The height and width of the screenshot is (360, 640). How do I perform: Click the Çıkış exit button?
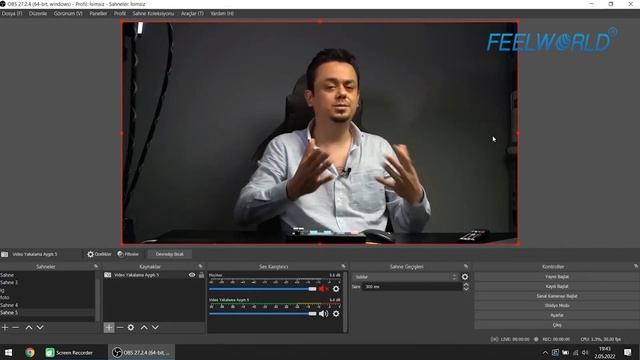pyautogui.click(x=557, y=325)
